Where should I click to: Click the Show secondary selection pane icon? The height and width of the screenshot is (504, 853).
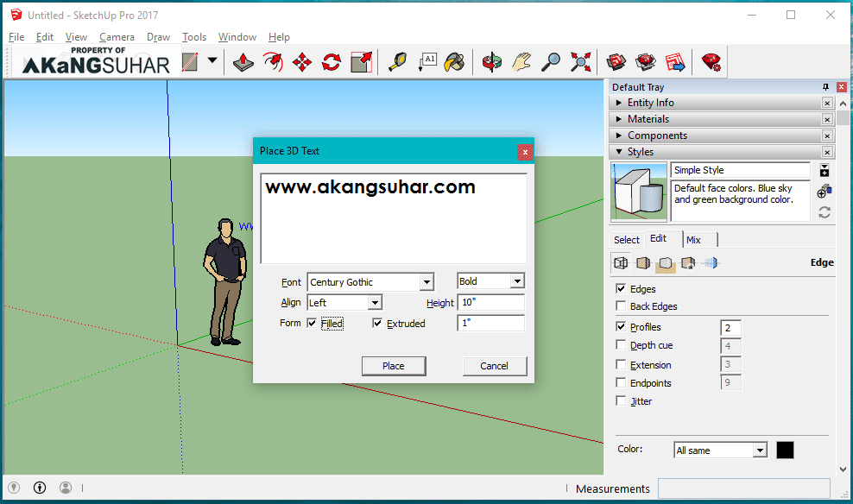pyautogui.click(x=825, y=170)
